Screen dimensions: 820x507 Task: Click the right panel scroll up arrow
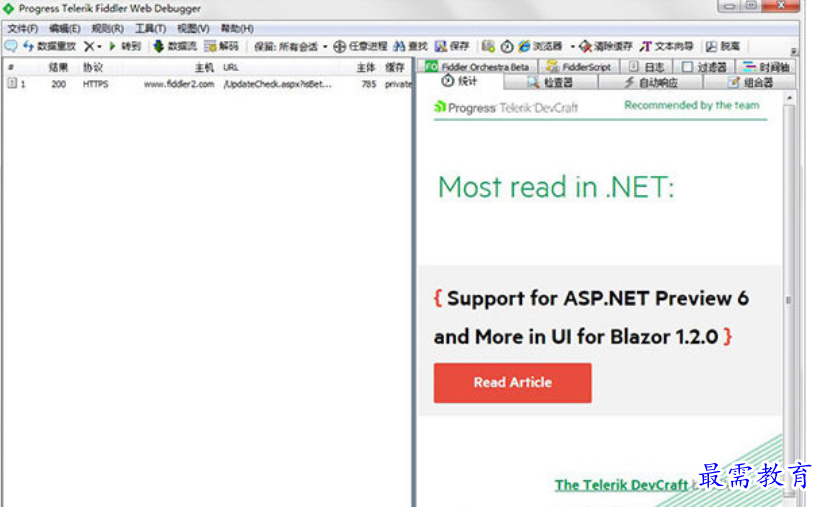click(x=789, y=98)
